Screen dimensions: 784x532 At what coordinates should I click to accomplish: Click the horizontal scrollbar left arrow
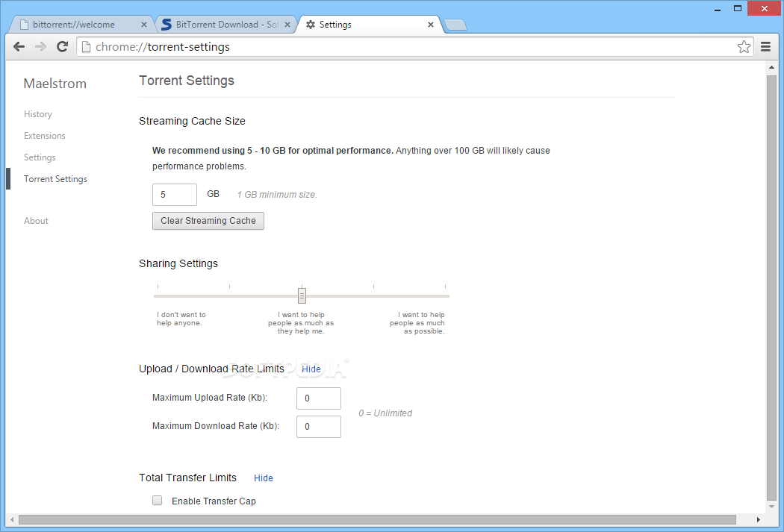[x=12, y=519]
